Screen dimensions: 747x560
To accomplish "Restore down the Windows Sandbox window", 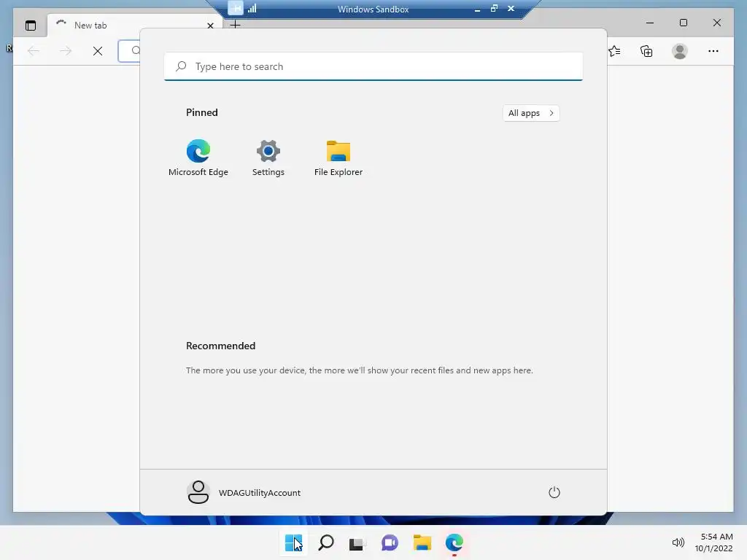I will [x=494, y=8].
